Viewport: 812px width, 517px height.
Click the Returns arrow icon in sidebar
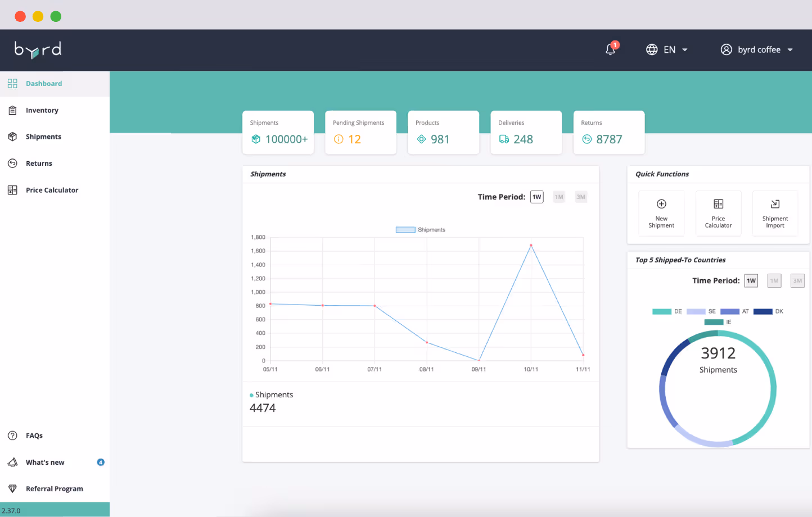(12, 163)
